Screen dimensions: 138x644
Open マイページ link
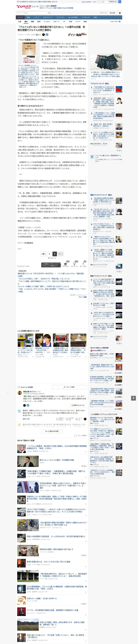103,13
